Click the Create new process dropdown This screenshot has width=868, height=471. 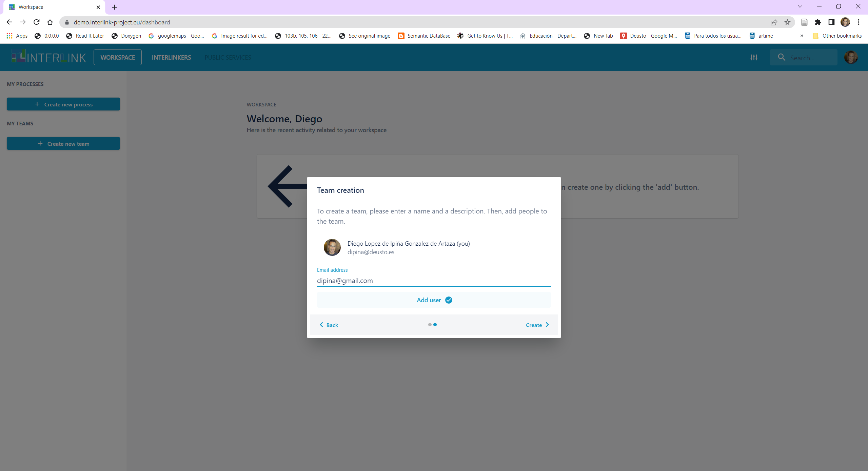pyautogui.click(x=63, y=104)
